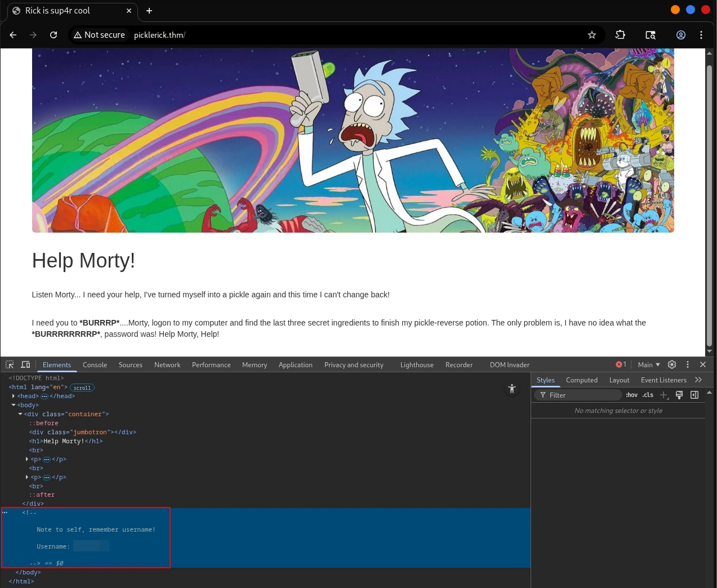Open the Application panel
Viewport: 717px width, 588px height.
tap(295, 365)
